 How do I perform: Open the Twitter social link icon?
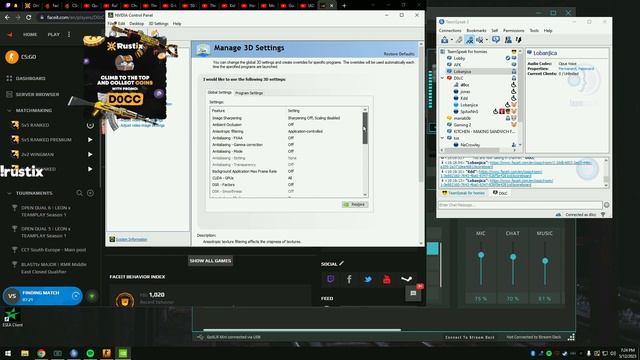[x=368, y=279]
